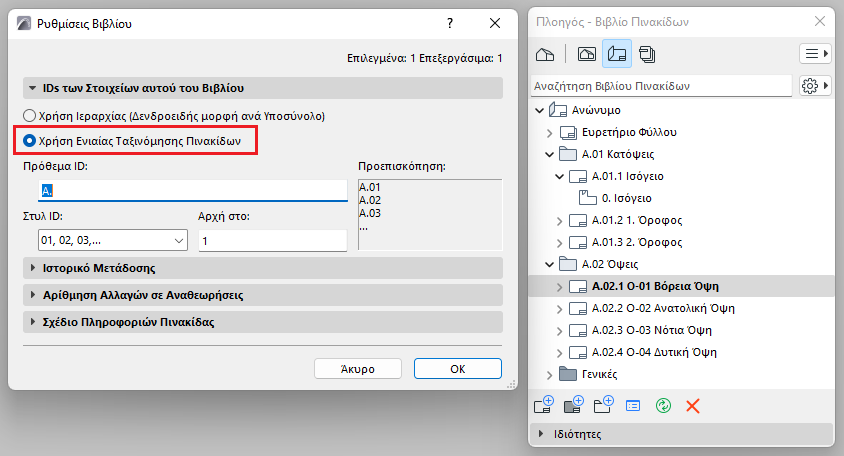Collapse the A.02 Όψεις folder
The width and height of the screenshot is (844, 456).
[549, 264]
